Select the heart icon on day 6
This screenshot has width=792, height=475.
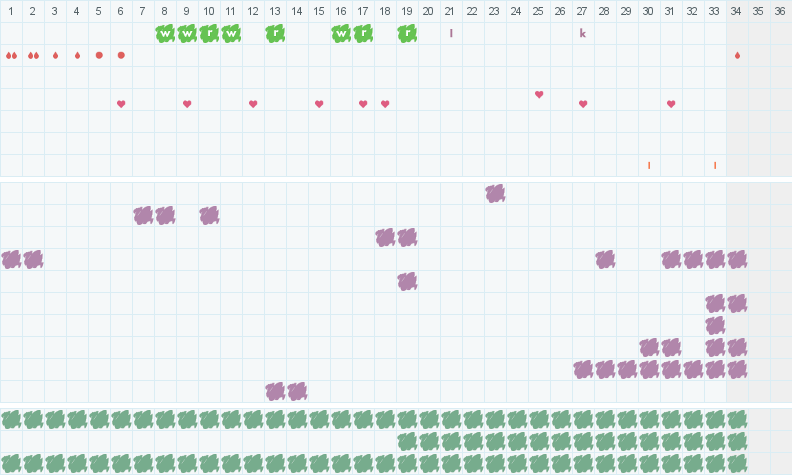(x=121, y=104)
